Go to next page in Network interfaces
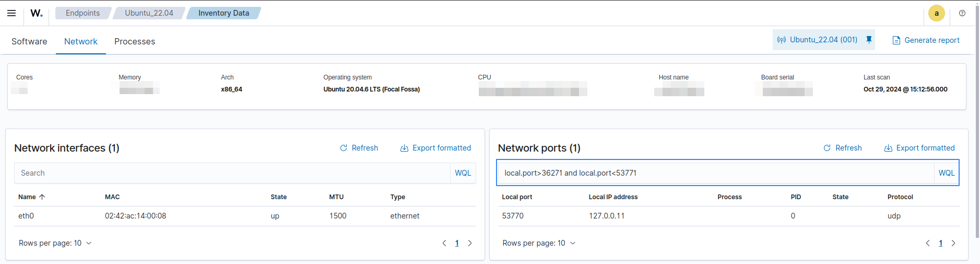The height and width of the screenshot is (264, 980). 470,243
